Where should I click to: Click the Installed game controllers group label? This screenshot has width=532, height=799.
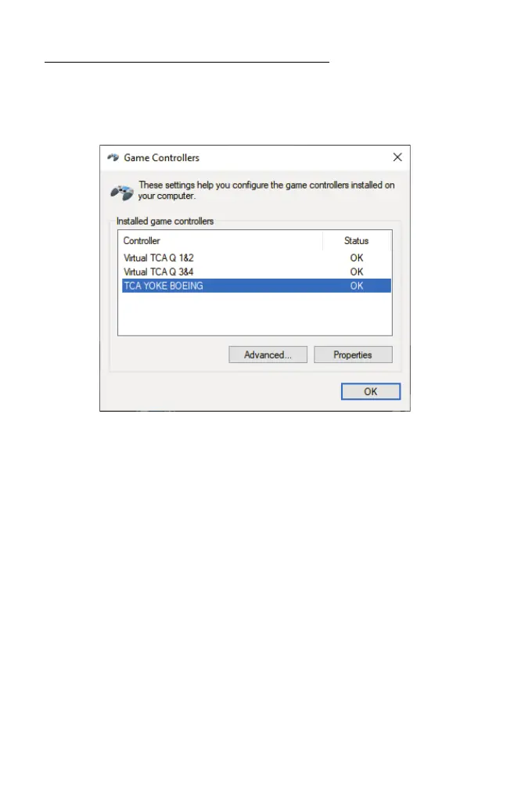pyautogui.click(x=165, y=221)
